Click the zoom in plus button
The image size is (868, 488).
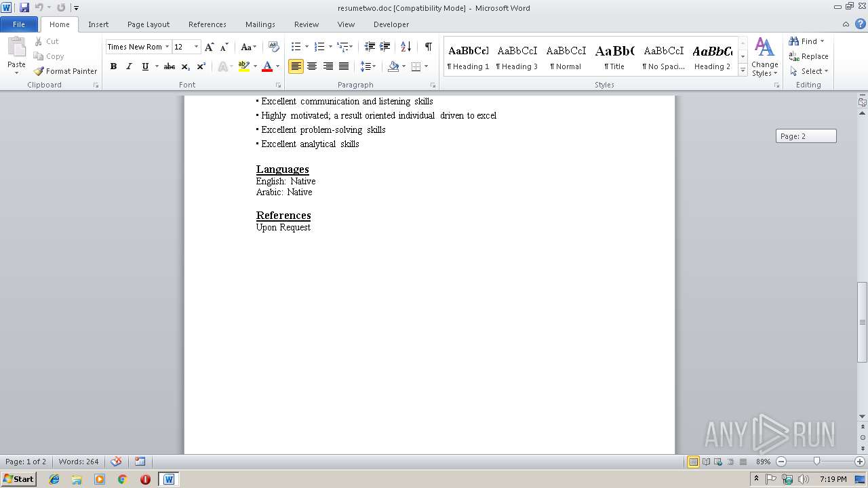point(859,462)
